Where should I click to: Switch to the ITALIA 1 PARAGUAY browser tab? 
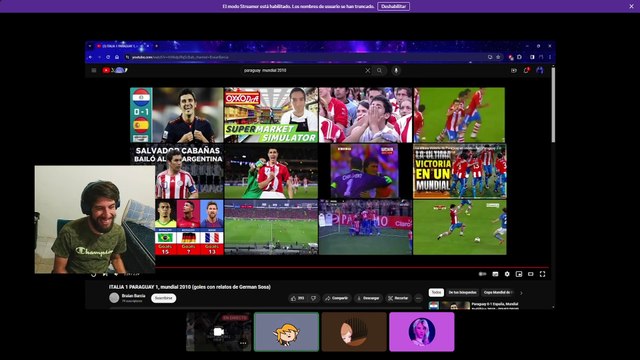coord(122,46)
